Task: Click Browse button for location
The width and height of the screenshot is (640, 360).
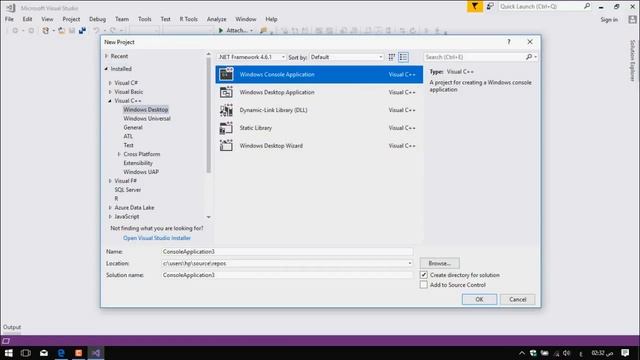Action: [440, 264]
